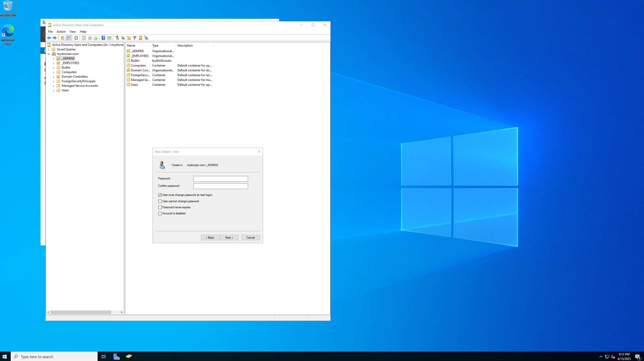This screenshot has height=361, width=644.
Task: Select Domain Controllers in the tree
Action: tap(75, 77)
